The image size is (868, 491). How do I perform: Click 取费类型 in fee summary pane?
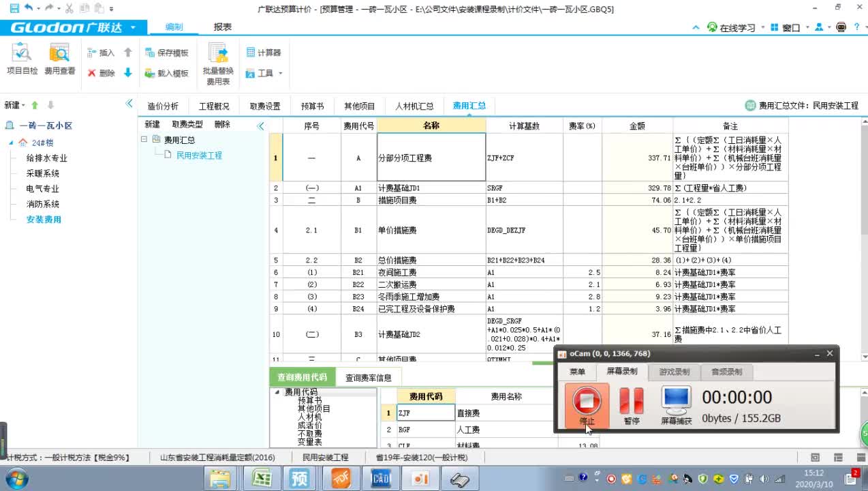187,124
